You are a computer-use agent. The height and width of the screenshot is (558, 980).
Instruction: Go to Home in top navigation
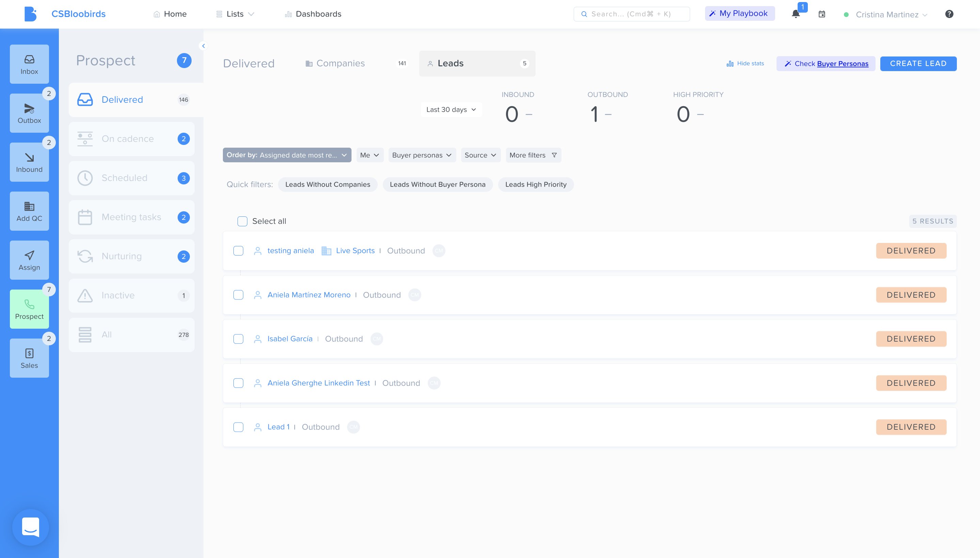[170, 14]
